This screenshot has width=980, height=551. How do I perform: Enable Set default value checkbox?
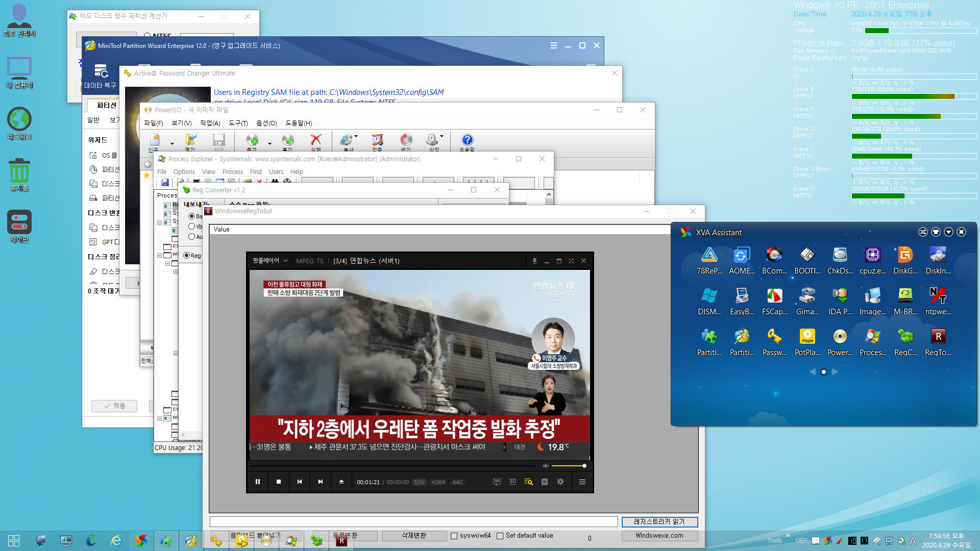click(500, 536)
